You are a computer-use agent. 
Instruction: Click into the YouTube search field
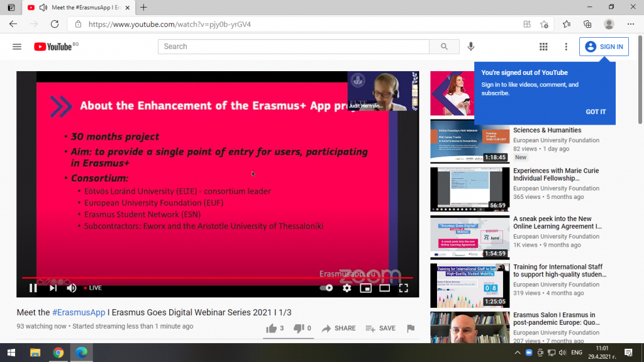294,47
